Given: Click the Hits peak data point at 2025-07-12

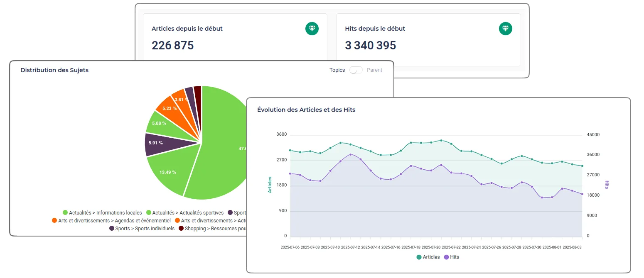Looking at the screenshot, I should 351,154.
